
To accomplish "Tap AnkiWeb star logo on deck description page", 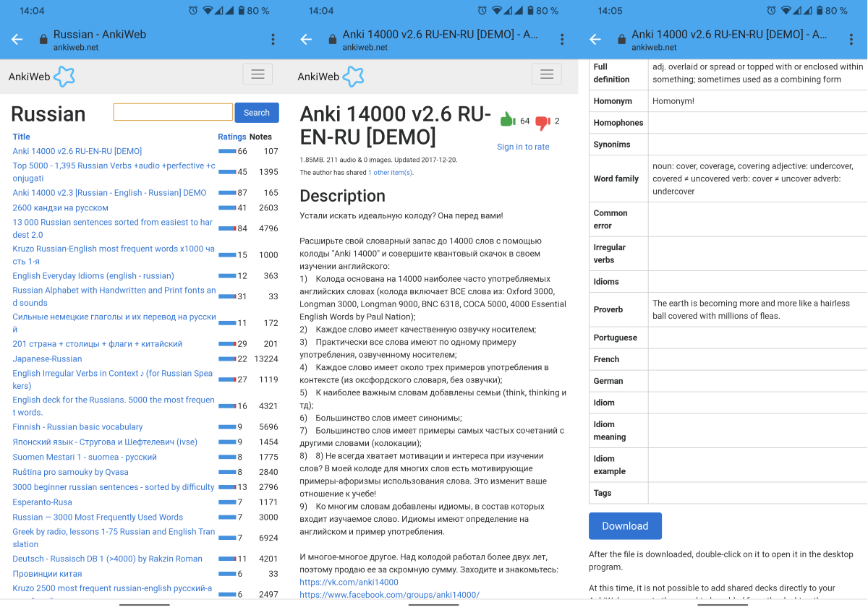I will (x=354, y=77).
